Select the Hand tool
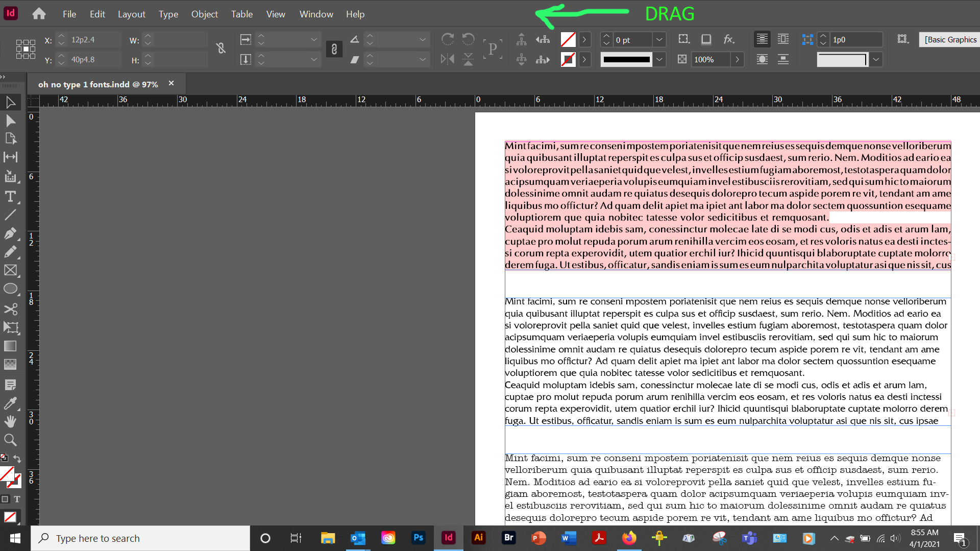 coord(10,421)
